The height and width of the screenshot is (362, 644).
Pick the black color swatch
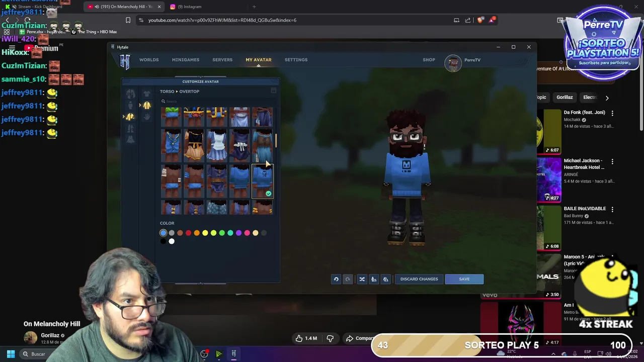[163, 241]
